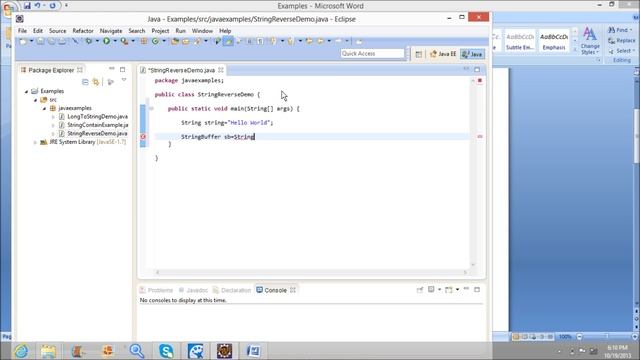Open the File menu
This screenshot has height=360, width=640.
point(22,31)
